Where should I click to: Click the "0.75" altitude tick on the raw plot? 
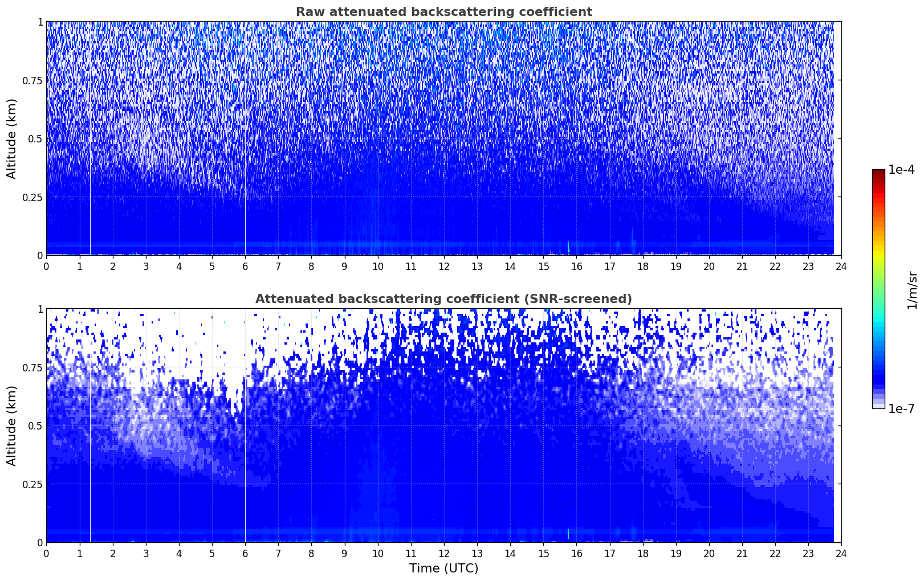point(32,81)
